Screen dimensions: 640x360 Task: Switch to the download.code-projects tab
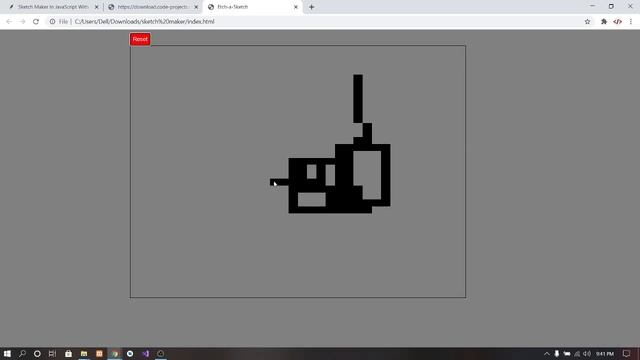pos(153,7)
